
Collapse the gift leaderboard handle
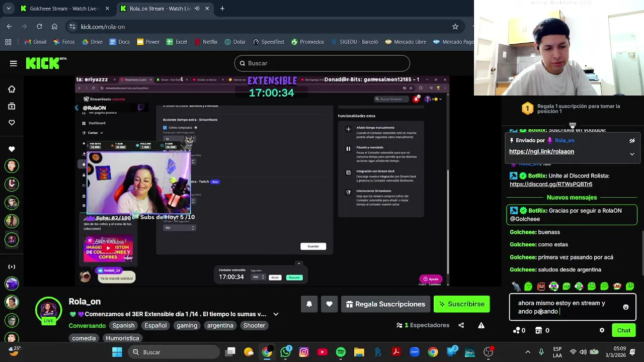click(x=573, y=125)
